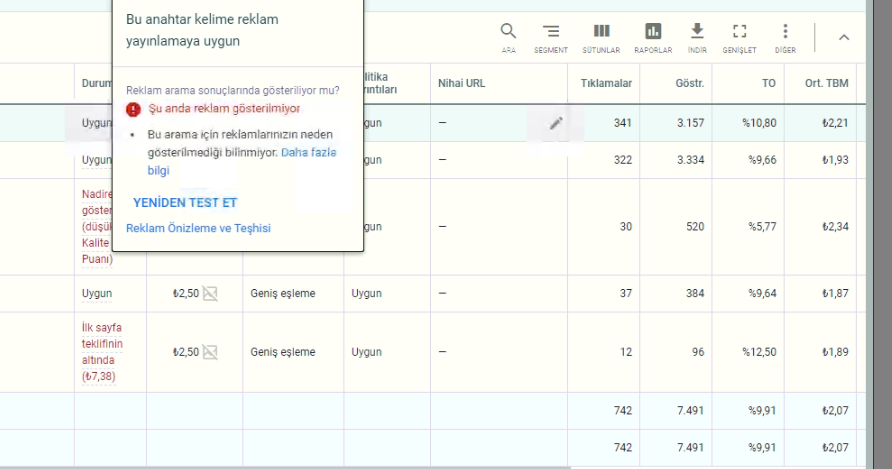This screenshot has height=469, width=892.
Task: Click the 341 clicks cell
Action: point(622,123)
